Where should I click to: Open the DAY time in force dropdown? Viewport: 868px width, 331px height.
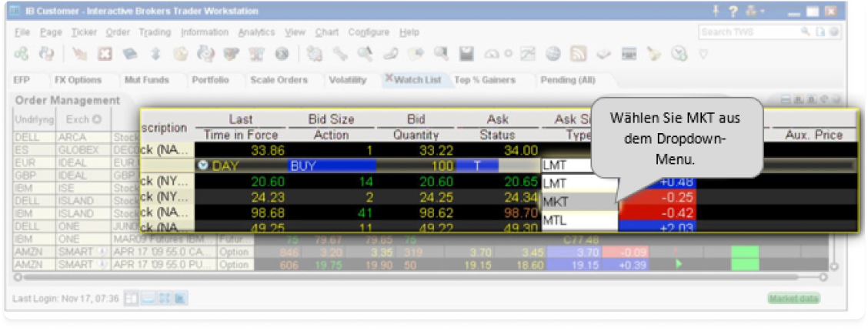click(242, 165)
